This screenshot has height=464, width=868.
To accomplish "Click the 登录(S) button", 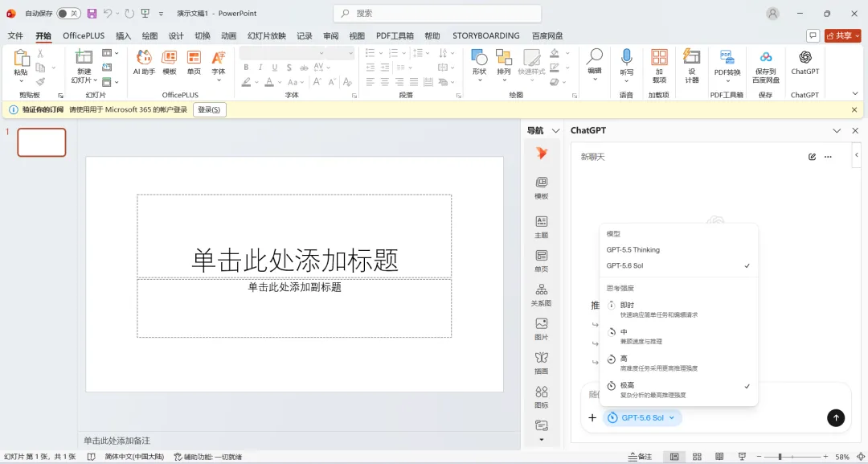I will (x=209, y=109).
